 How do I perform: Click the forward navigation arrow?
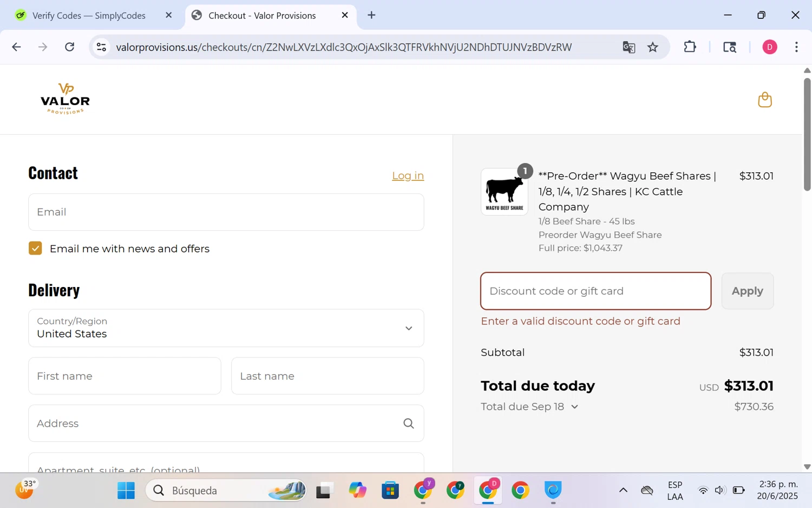pyautogui.click(x=43, y=47)
